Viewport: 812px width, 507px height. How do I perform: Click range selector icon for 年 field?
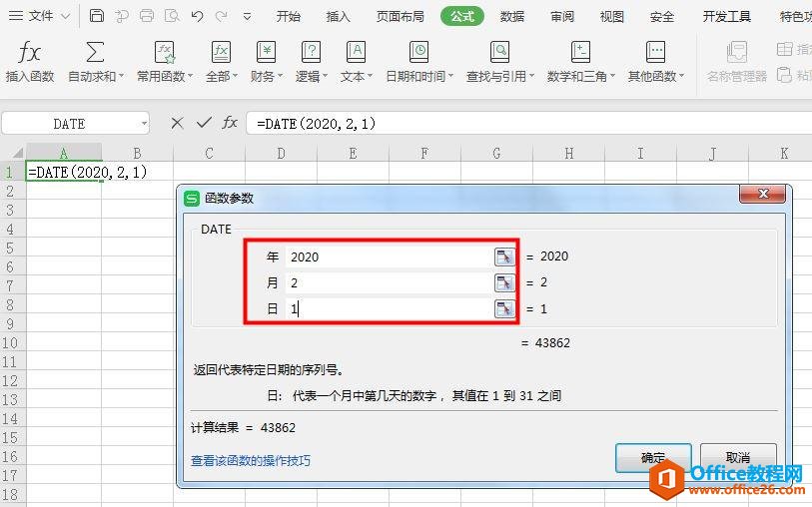(x=504, y=256)
